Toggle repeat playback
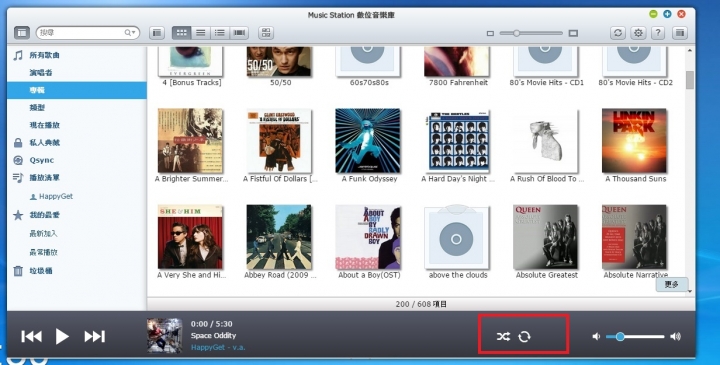Viewport: 720px width, 365px height. [524, 337]
